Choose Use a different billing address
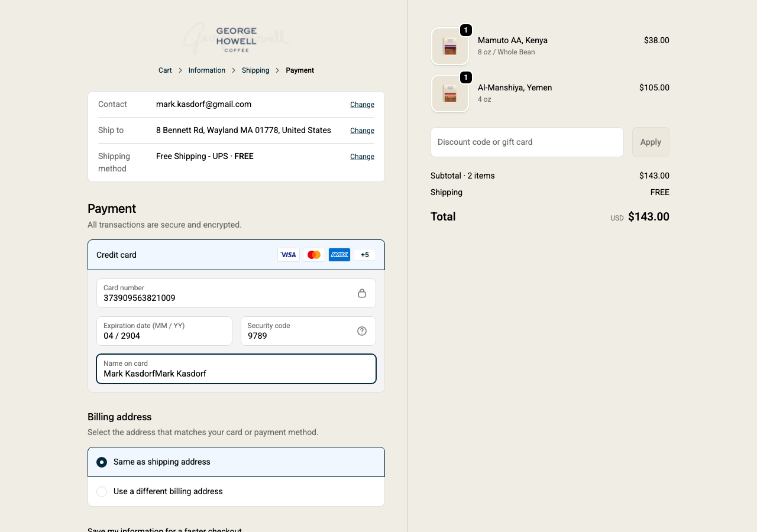Image resolution: width=757 pixels, height=532 pixels. (x=102, y=491)
